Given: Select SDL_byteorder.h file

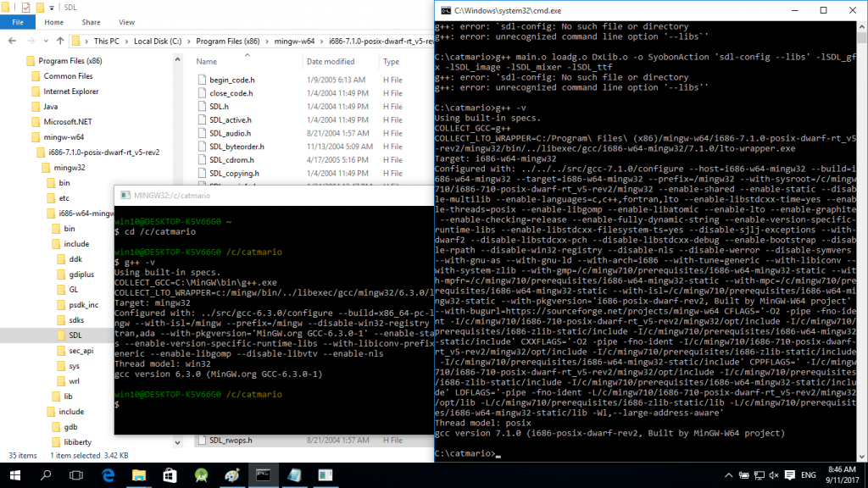Looking at the screenshot, I should pyautogui.click(x=236, y=146).
